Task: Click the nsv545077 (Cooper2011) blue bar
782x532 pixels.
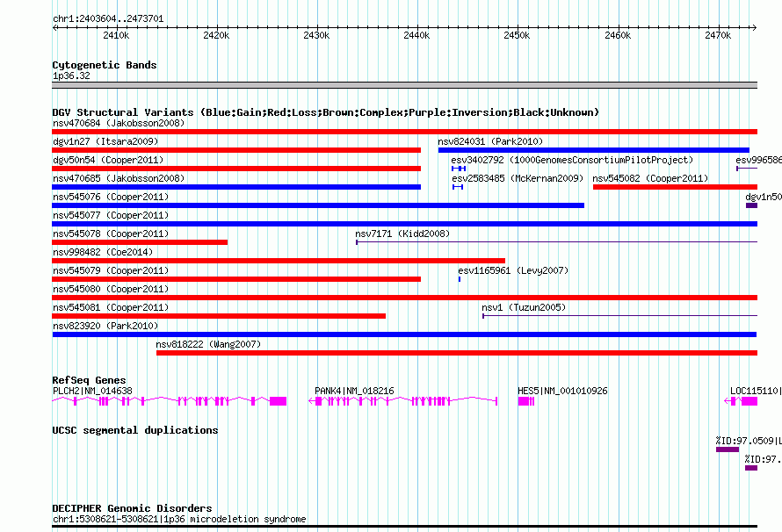Action: [404, 224]
